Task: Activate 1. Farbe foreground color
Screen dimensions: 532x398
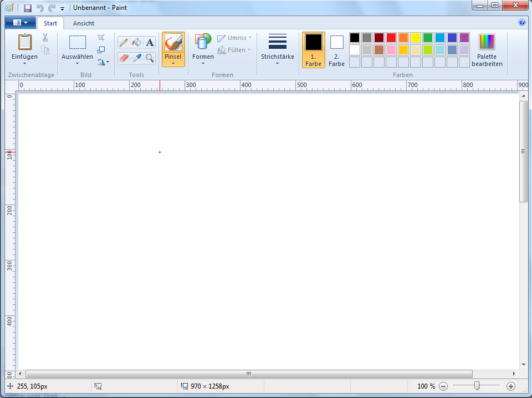Action: 314,50
